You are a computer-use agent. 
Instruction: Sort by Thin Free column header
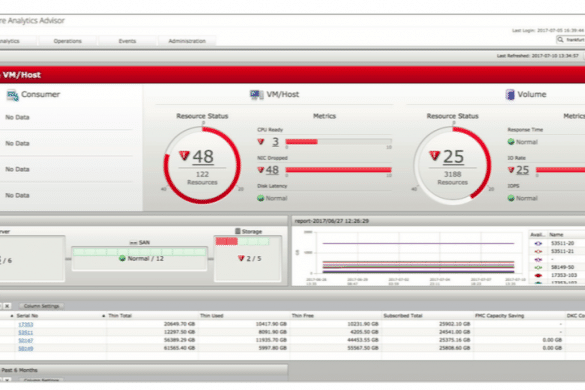(x=303, y=316)
